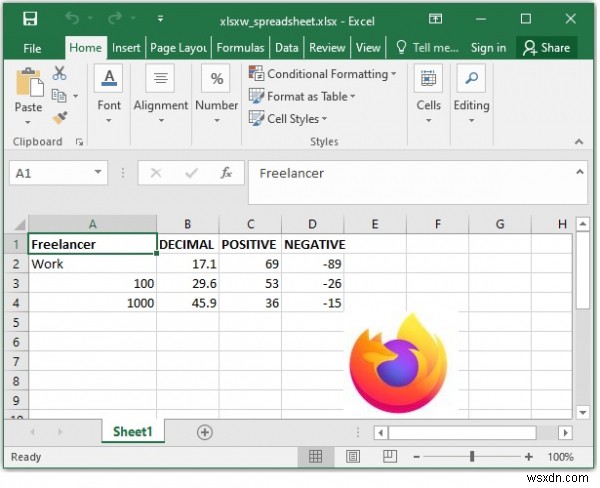The height and width of the screenshot is (488, 600).
Task: Click the Redo arrow icon
Action: [115, 18]
